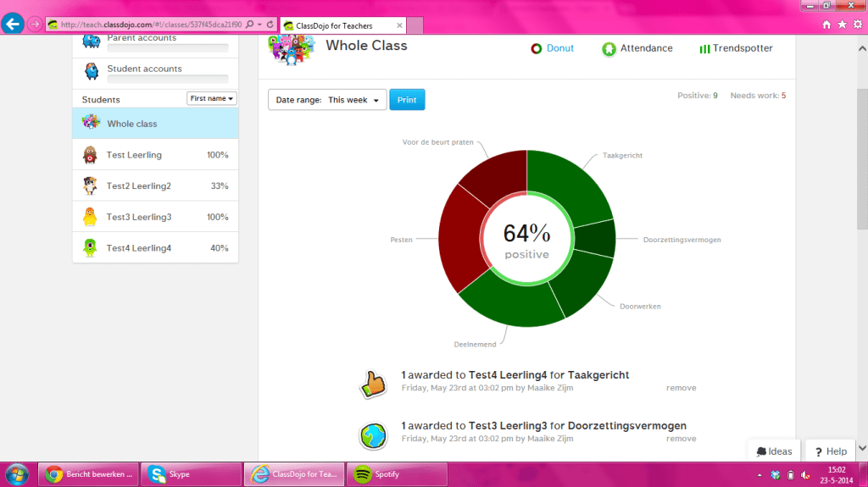Viewport: 868px width, 487px height.
Task: Click the Student accounts monster icon
Action: point(92,71)
